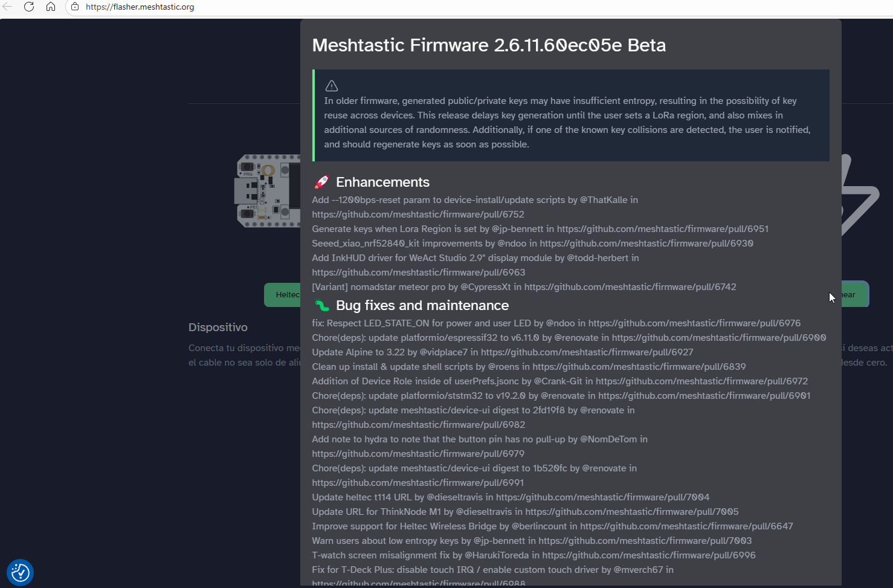Open pull/6927 Update Alpine link
The width and height of the screenshot is (893, 588).
click(587, 352)
